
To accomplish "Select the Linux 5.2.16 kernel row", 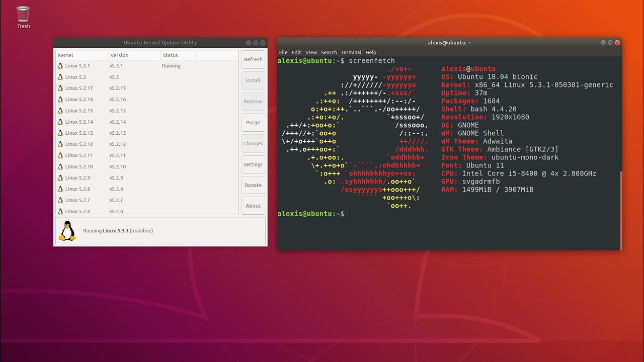I will coord(147,100).
